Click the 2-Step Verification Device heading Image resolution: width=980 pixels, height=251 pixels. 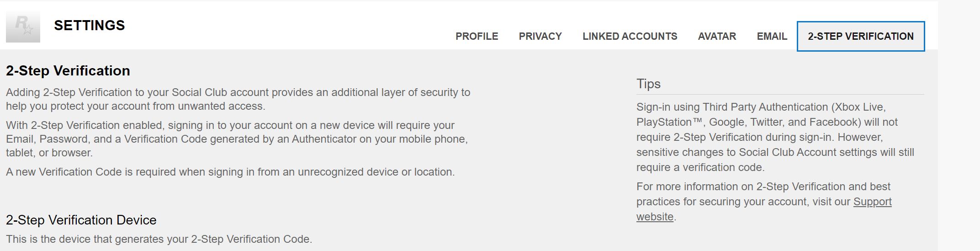(x=81, y=220)
